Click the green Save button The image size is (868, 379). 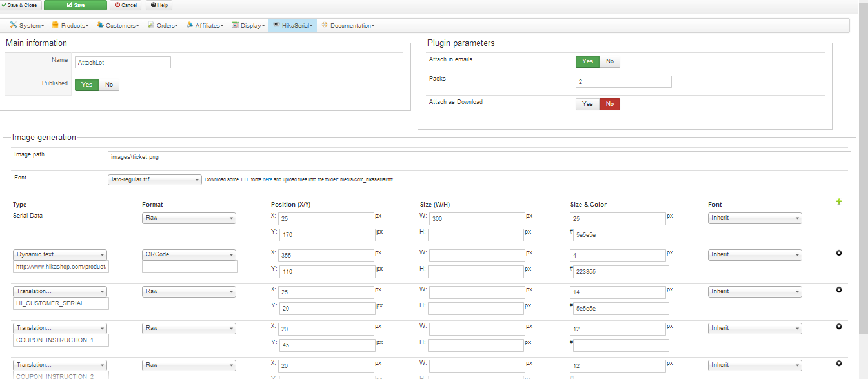click(x=76, y=5)
